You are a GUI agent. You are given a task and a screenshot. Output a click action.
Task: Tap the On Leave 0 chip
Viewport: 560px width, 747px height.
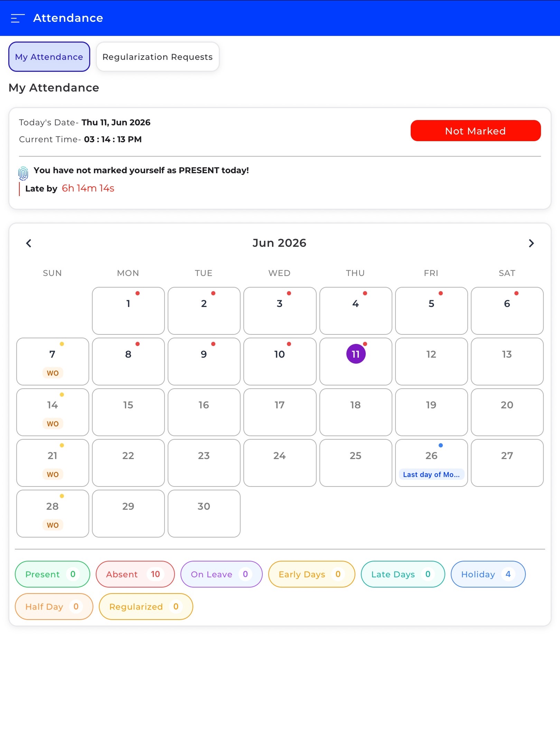pos(221,574)
